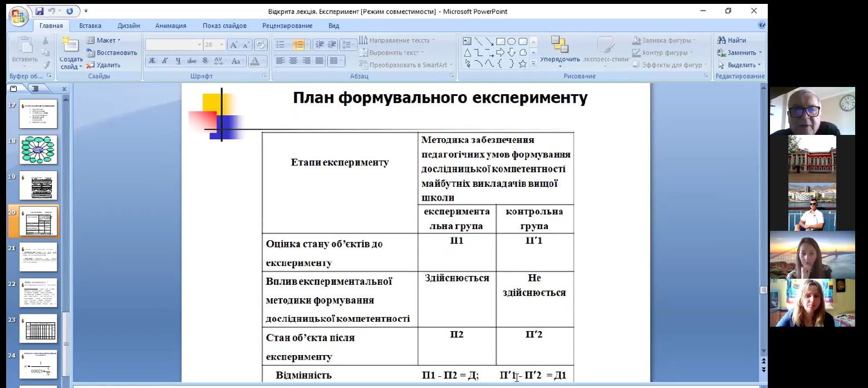Save presentation via Quick Access toolbar

tap(40, 11)
